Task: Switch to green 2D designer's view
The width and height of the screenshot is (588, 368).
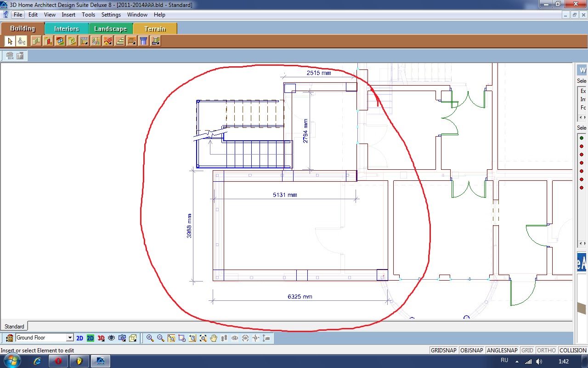Action: [90, 338]
